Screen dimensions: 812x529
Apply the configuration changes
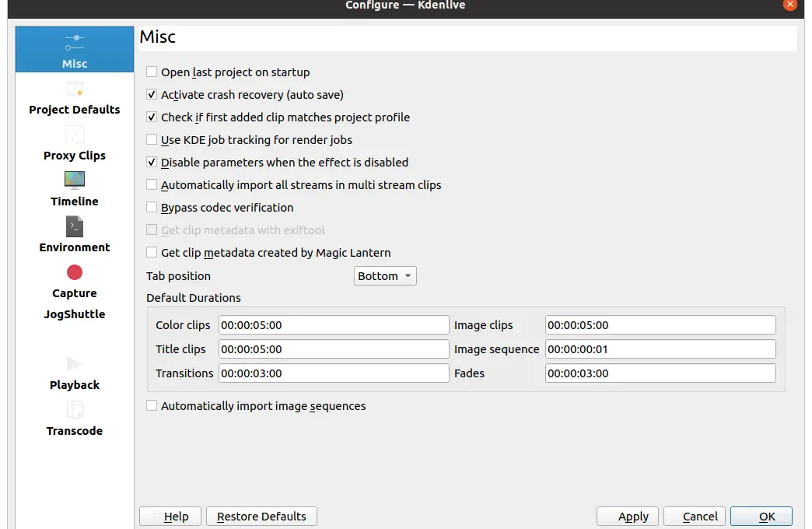click(x=627, y=516)
